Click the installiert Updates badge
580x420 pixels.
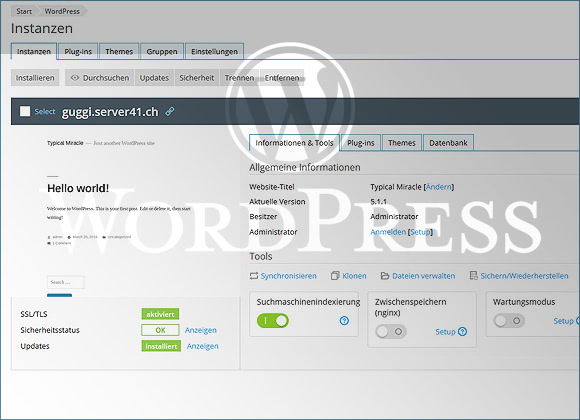(161, 346)
